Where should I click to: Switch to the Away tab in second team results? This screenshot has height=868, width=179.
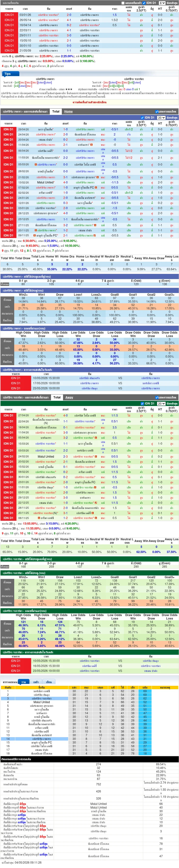click(69, 397)
